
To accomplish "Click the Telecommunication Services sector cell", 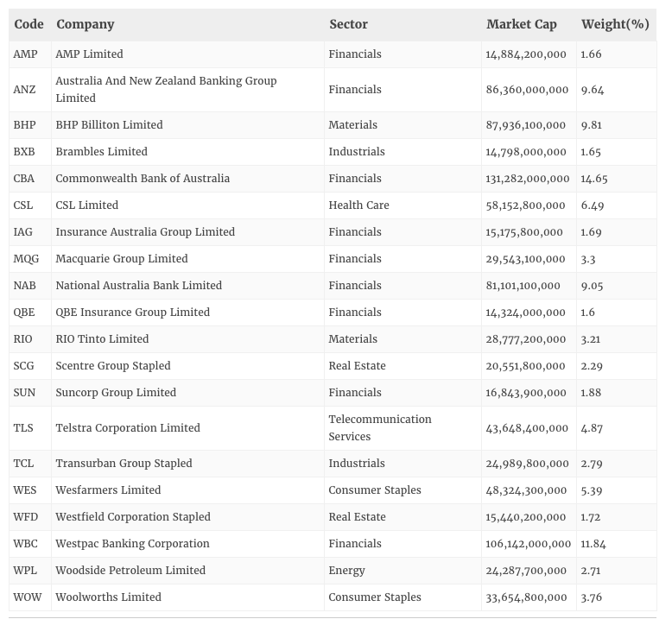I will (x=380, y=428).
